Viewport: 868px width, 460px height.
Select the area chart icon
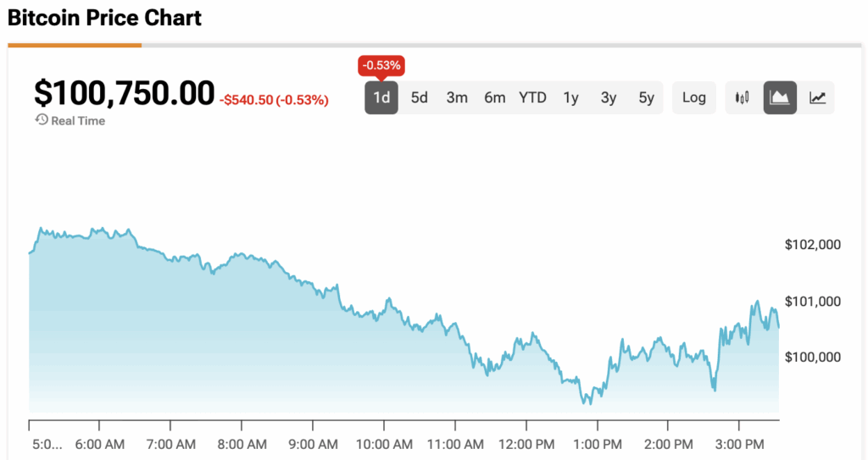[x=780, y=97]
